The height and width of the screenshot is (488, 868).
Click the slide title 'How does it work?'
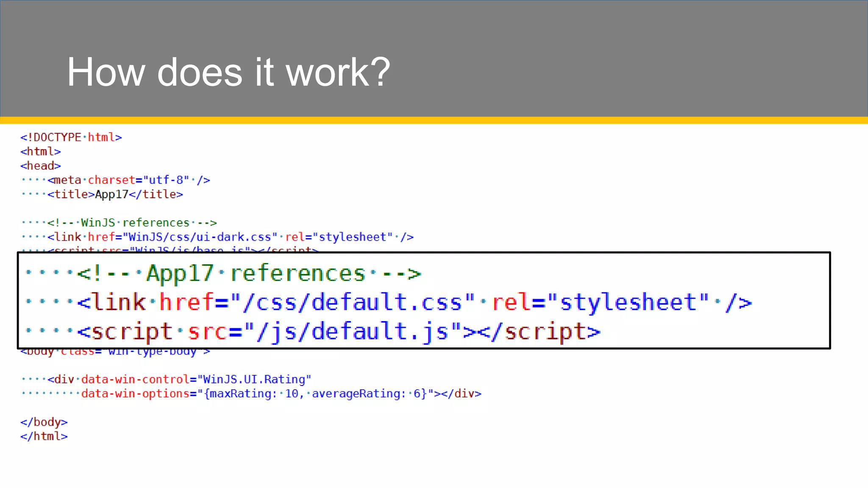tap(228, 72)
